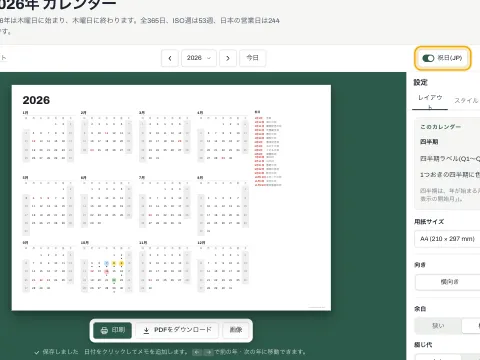Choose 狭い margin option under 余白
480x360 pixels.
tap(438, 326)
